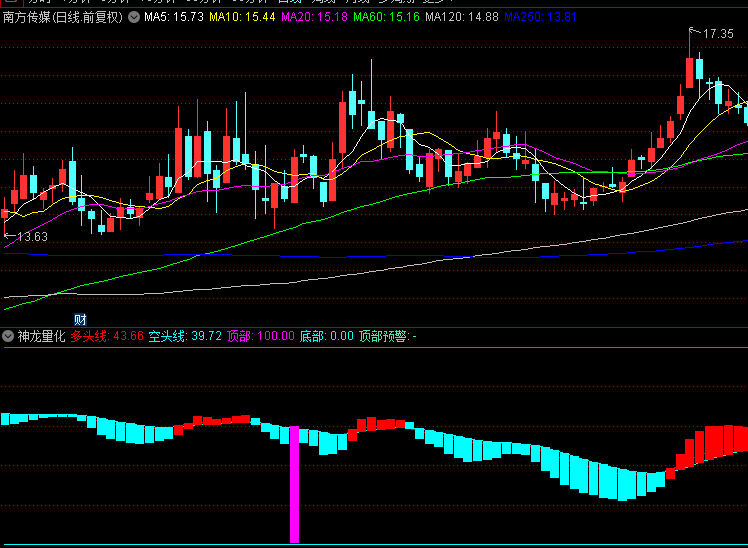
Task: Click the 底部: 0.00 value
Action: coord(327,336)
